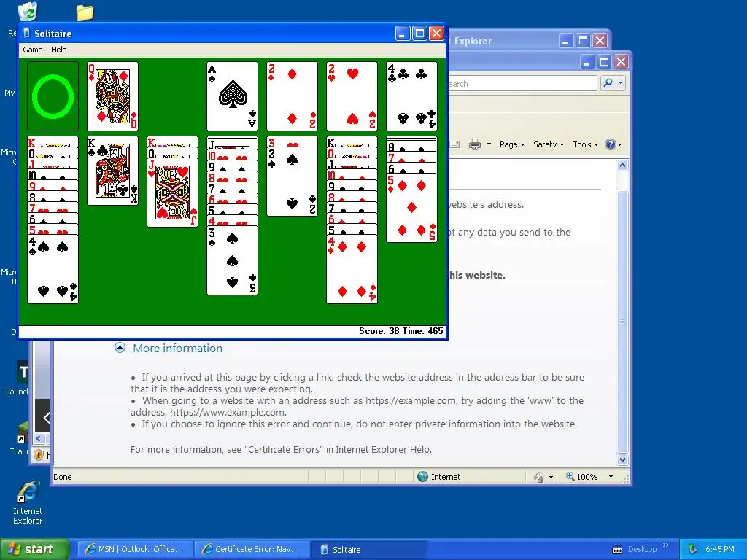Viewport: 747px width, 560px height.
Task: Select the 2 of Spades tableau card
Action: [292, 182]
